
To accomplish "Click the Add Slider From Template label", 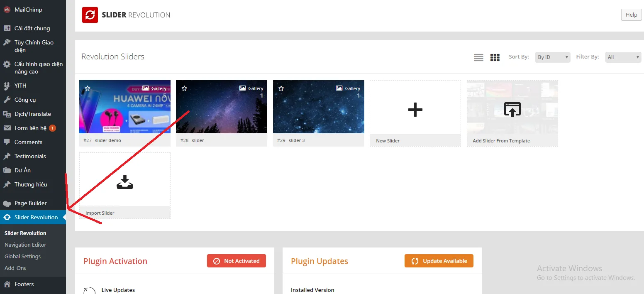I will coord(501,141).
